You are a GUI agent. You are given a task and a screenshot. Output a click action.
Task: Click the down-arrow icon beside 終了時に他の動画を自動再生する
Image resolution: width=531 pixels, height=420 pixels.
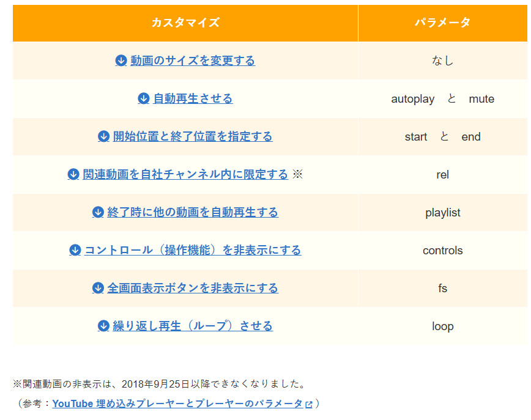pos(98,212)
